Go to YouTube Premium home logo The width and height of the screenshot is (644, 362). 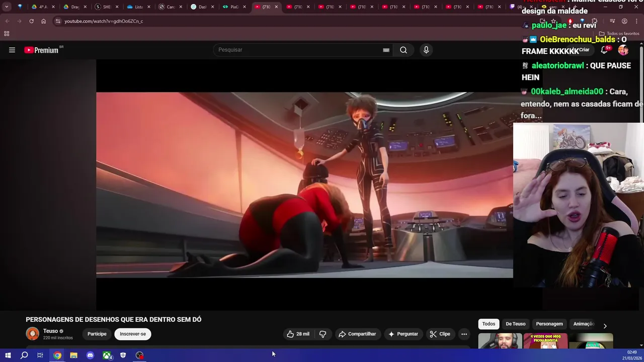[42, 50]
